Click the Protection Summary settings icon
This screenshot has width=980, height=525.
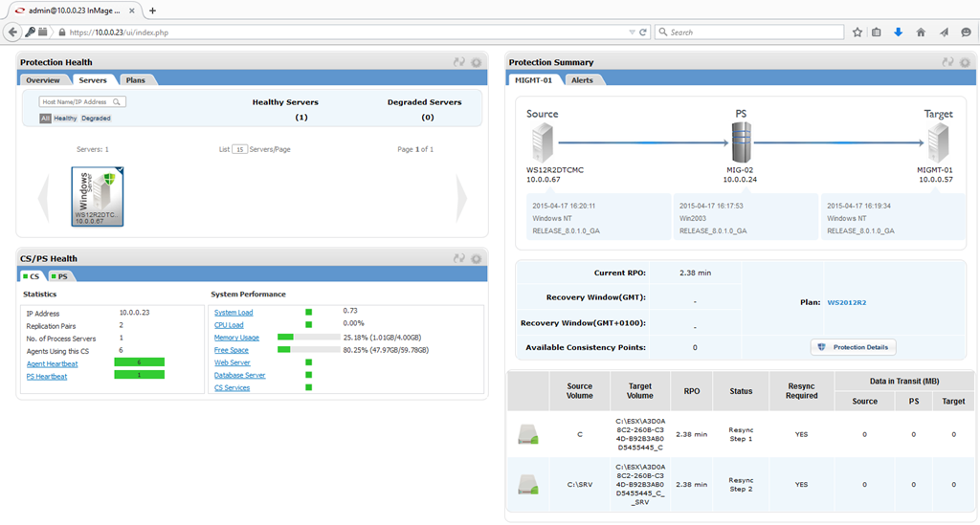[965, 62]
